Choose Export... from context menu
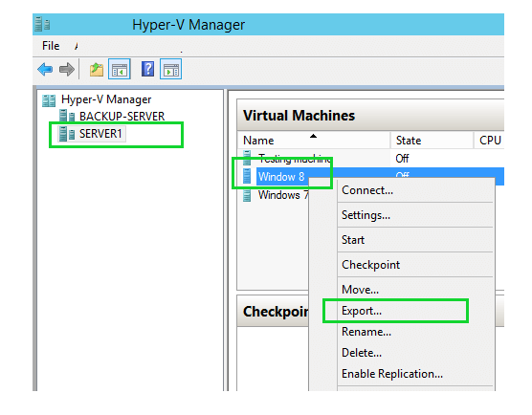 click(x=362, y=311)
